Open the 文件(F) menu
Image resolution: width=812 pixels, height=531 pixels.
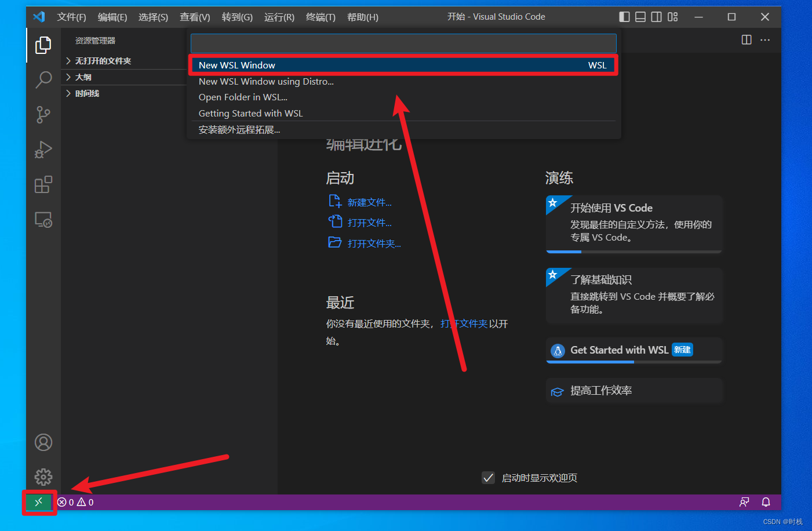(x=71, y=17)
